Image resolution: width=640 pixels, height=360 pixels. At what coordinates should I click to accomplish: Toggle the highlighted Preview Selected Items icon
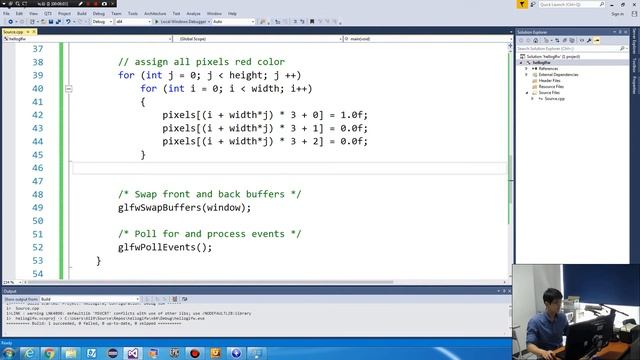click(x=597, y=40)
